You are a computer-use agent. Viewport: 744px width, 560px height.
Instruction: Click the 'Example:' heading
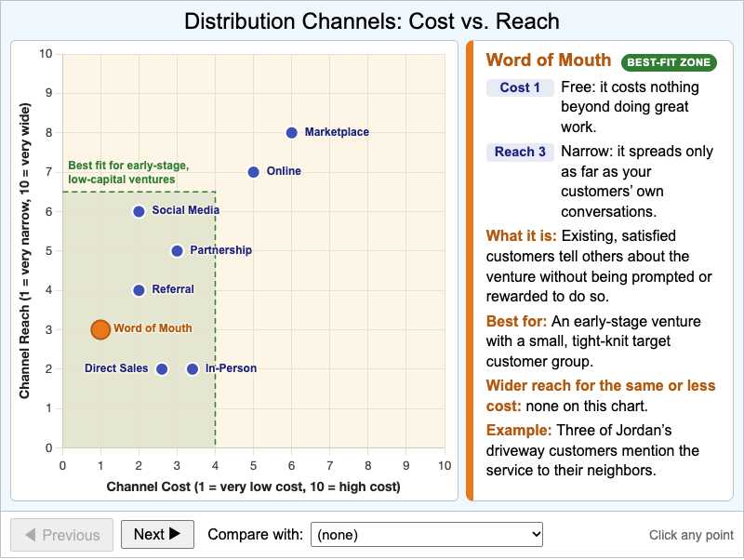(519, 430)
